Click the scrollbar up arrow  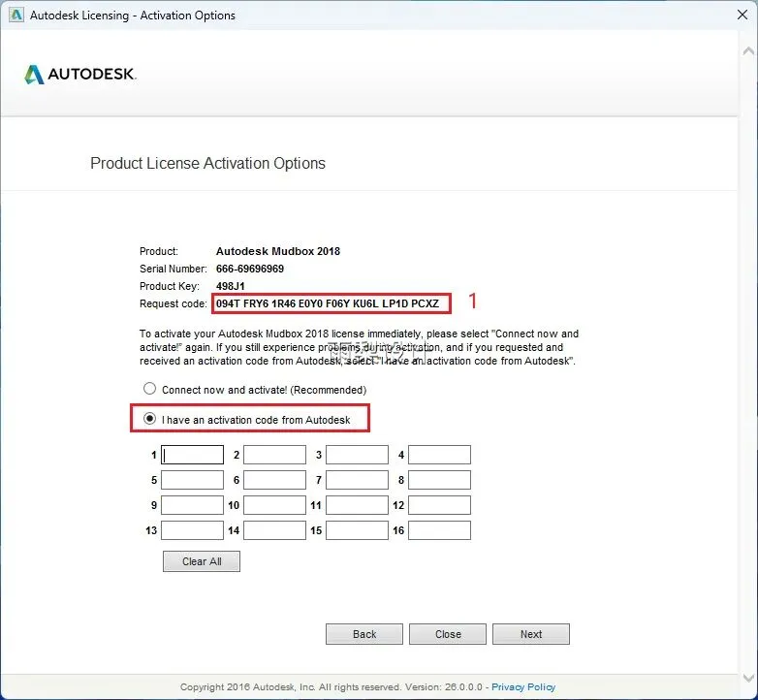[x=748, y=50]
